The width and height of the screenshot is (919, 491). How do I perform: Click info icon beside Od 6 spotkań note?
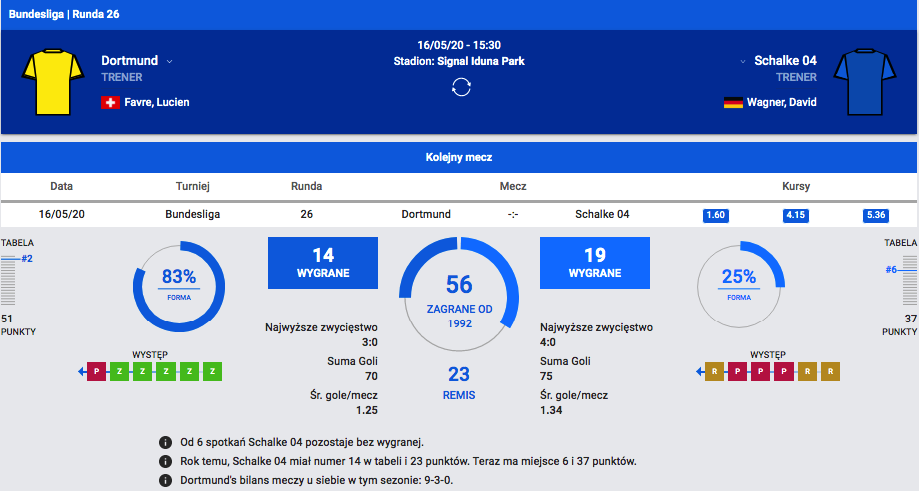[x=165, y=442]
